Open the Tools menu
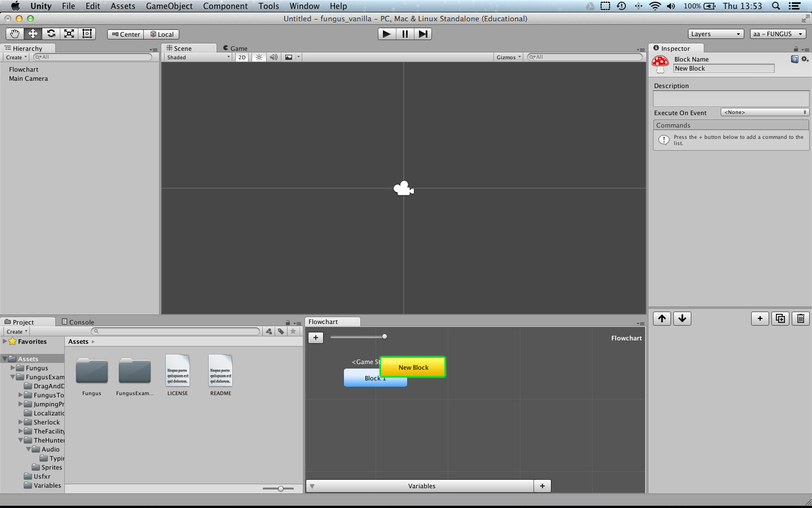Image resolution: width=812 pixels, height=508 pixels. click(x=269, y=6)
